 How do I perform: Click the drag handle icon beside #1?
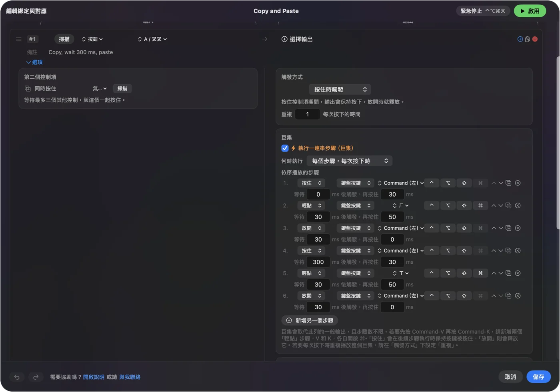pos(18,39)
